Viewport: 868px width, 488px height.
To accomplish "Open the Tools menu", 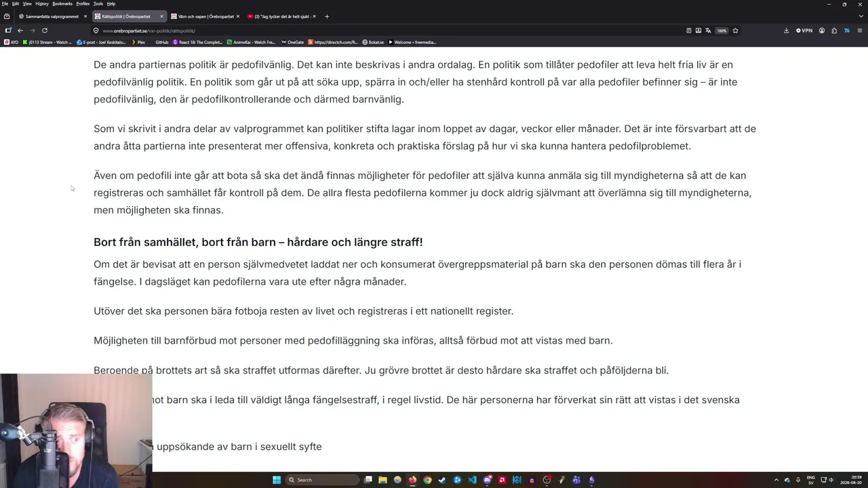I will [x=98, y=3].
